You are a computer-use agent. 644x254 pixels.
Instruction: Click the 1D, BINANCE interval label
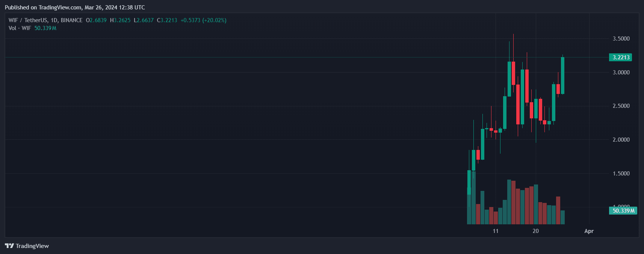(x=67, y=20)
